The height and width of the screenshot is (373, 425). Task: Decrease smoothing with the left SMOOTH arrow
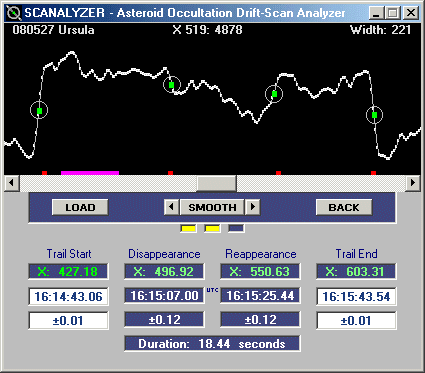tap(171, 207)
